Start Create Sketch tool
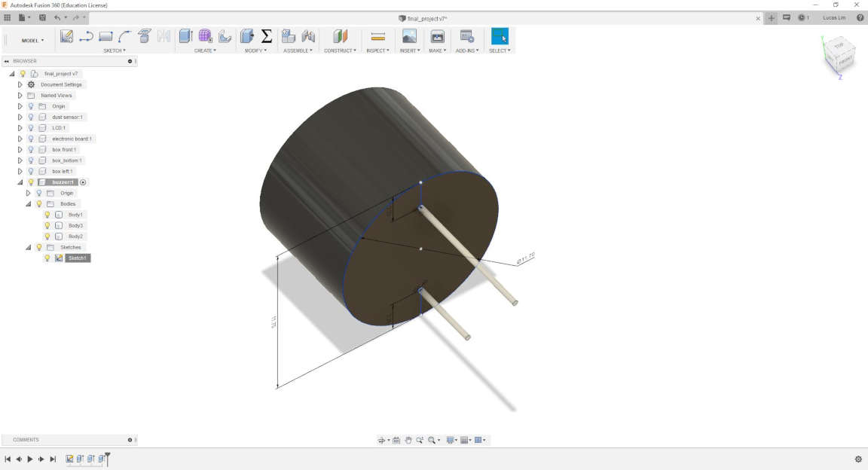 tap(66, 37)
